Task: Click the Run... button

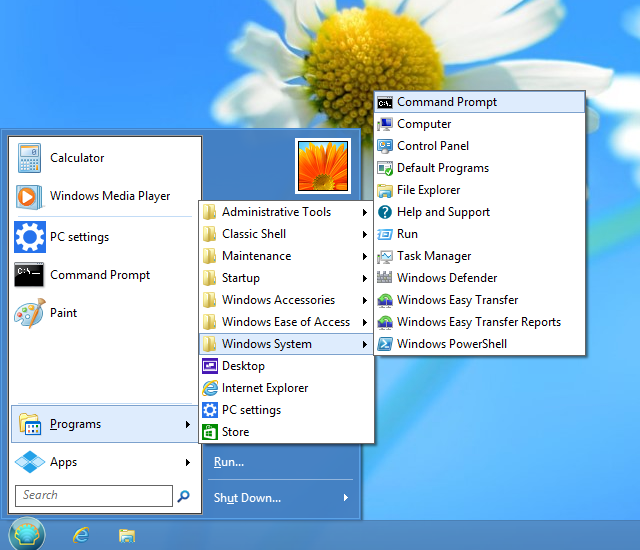Action: pos(229,462)
